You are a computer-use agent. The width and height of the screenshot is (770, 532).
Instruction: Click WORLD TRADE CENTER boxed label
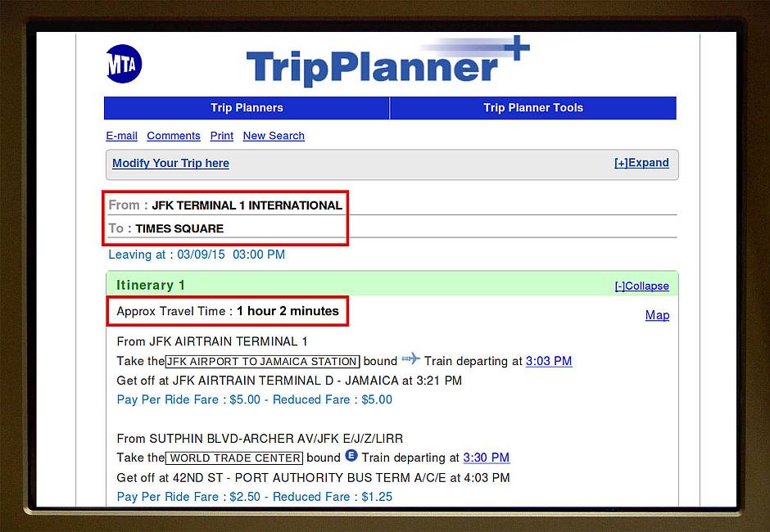(234, 458)
